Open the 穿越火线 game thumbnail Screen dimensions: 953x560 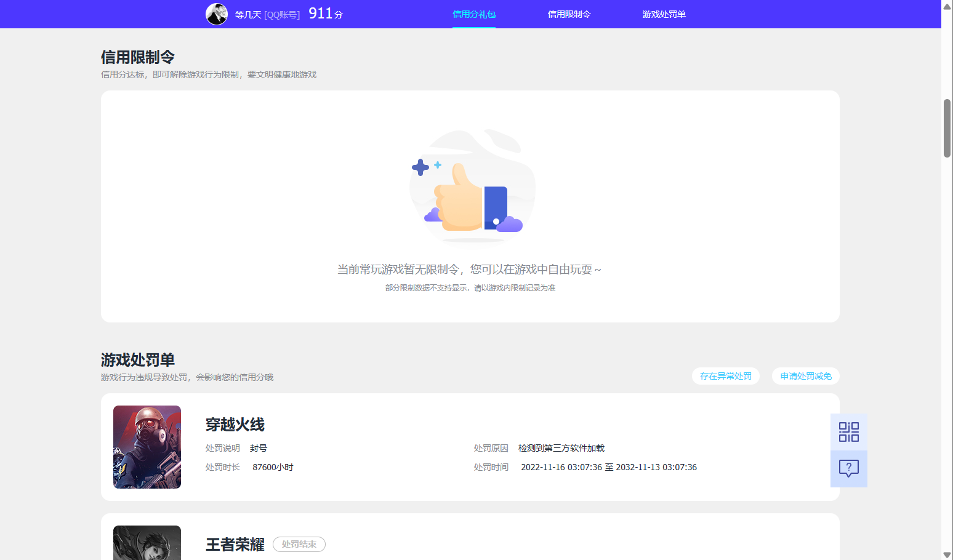pos(147,447)
